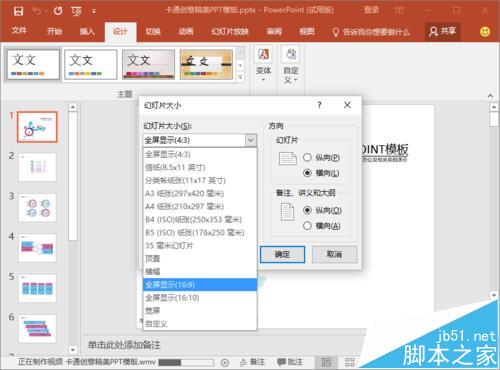Select slide orientation 纵向(P) radio

307,158
